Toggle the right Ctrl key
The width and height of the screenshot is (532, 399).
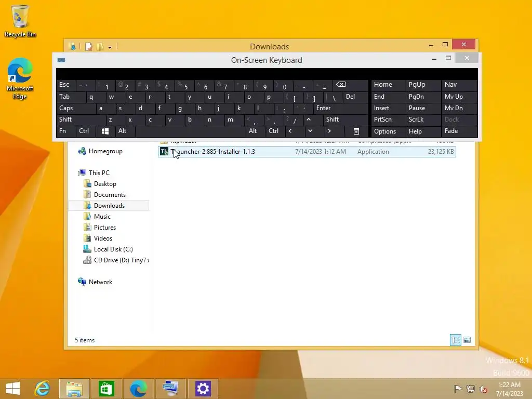(x=275, y=131)
